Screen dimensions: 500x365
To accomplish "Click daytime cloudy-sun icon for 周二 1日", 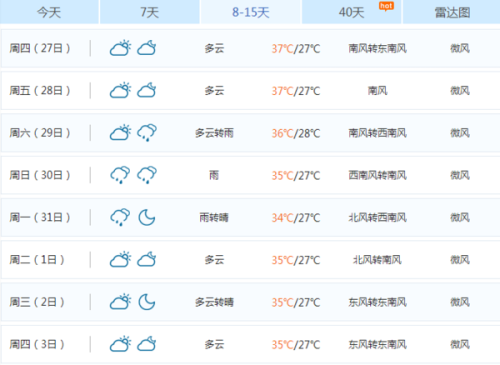I will pos(120,259).
